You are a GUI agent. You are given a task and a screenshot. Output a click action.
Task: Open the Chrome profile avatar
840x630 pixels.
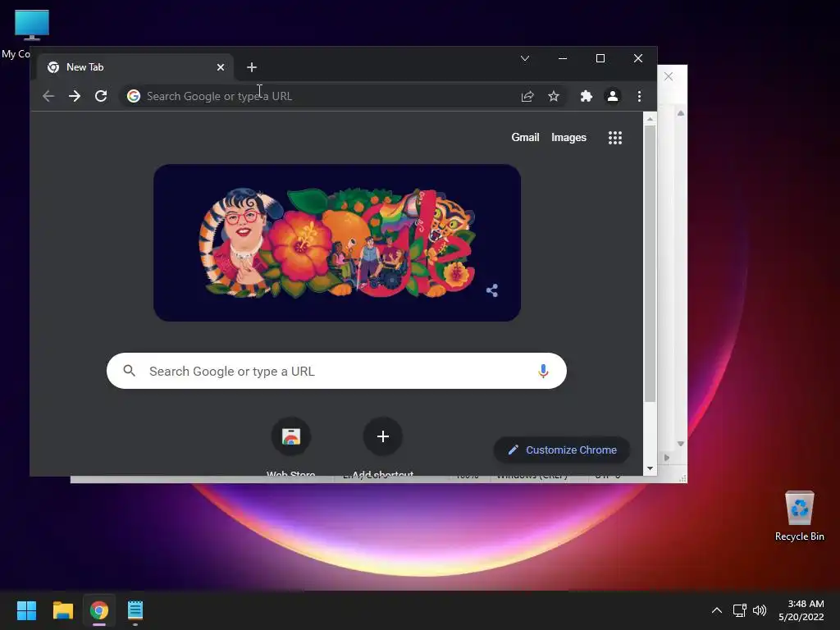612,97
